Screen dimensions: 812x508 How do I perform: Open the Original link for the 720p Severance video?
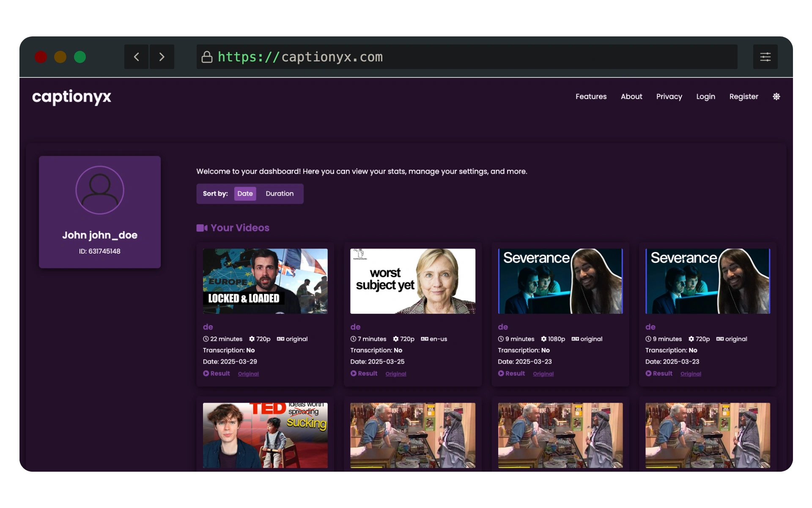pyautogui.click(x=691, y=374)
